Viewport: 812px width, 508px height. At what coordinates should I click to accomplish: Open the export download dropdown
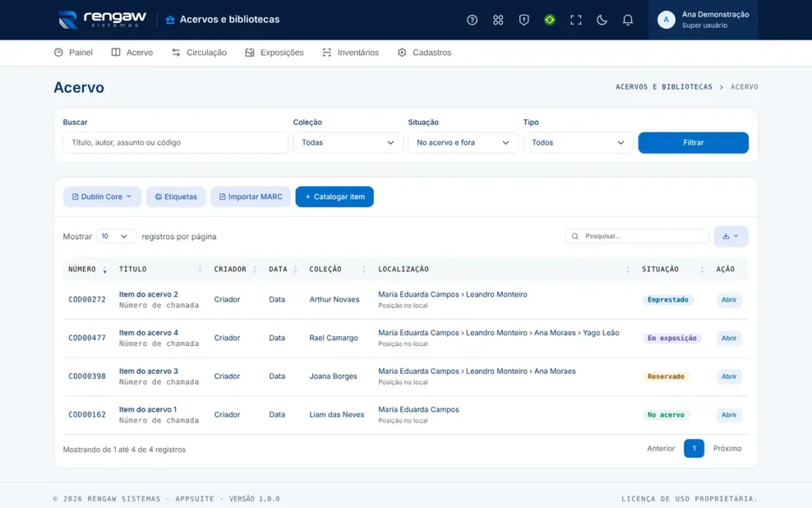point(730,237)
